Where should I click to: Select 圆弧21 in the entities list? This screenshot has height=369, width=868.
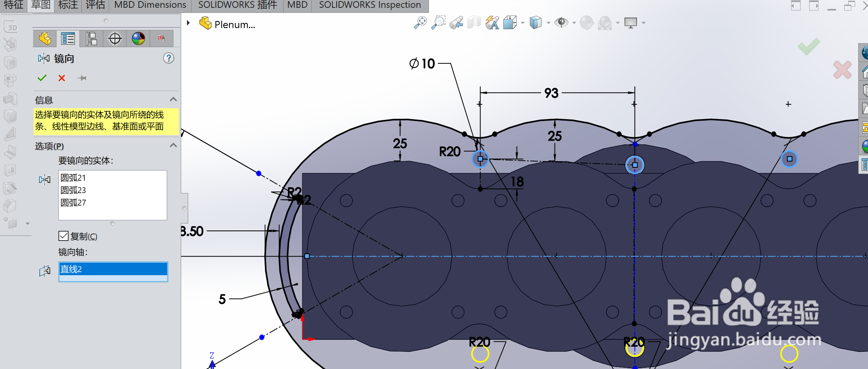[73, 178]
